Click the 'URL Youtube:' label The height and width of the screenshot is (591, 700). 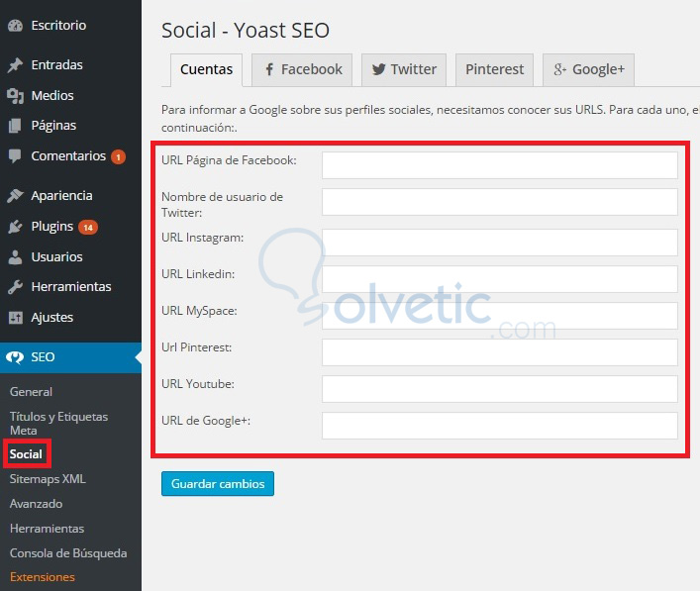[198, 384]
